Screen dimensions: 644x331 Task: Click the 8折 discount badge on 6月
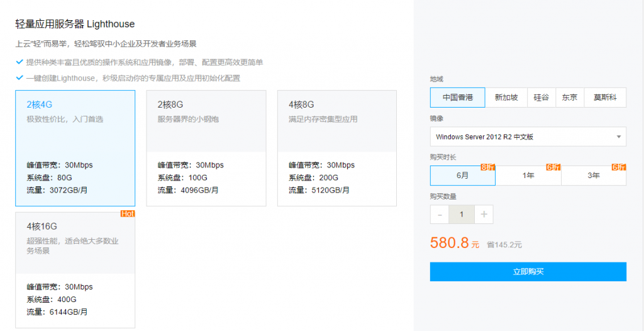pyautogui.click(x=488, y=167)
